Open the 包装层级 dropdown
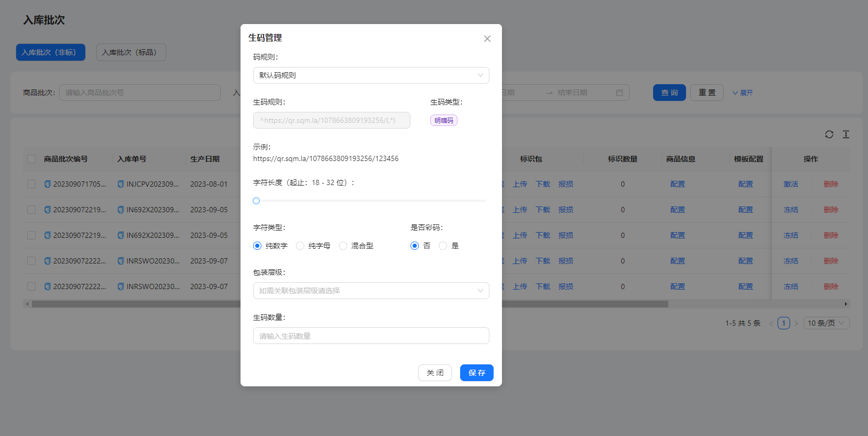The width and height of the screenshot is (868, 436). coord(371,291)
